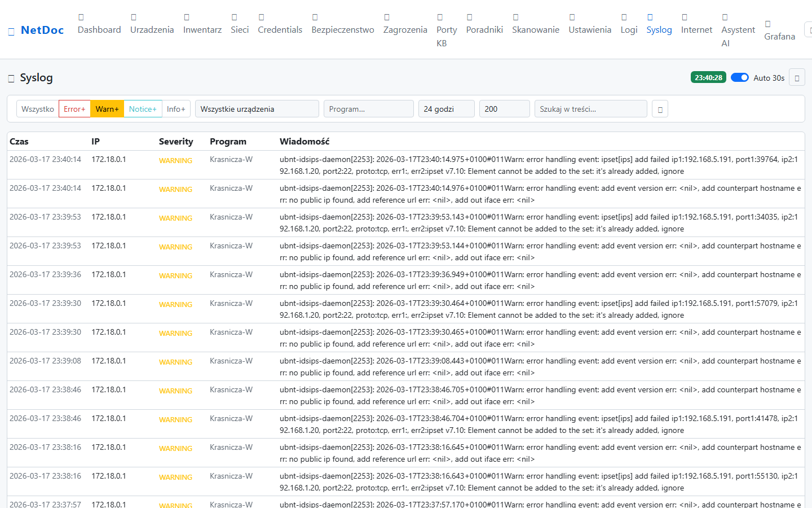Viewport: 812px width, 508px height.
Task: Open the Wszystkie urządzenia device dropdown
Action: click(257, 109)
